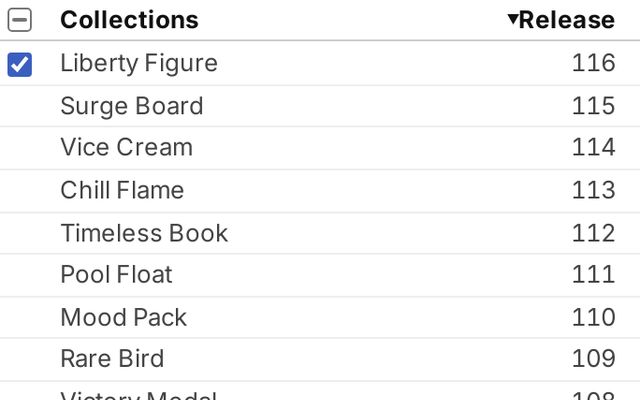Click release value 113 for Chill Flame
This screenshot has height=400, width=640.
(x=593, y=190)
